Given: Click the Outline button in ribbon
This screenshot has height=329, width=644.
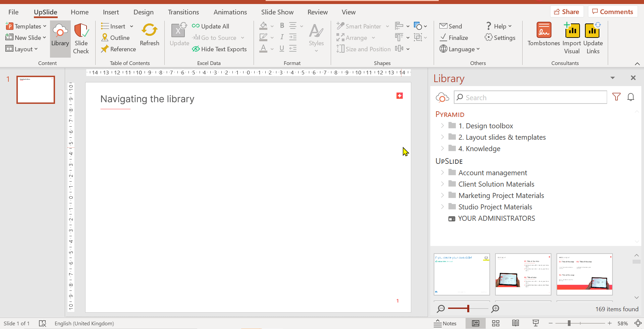Looking at the screenshot, I should click(x=115, y=38).
